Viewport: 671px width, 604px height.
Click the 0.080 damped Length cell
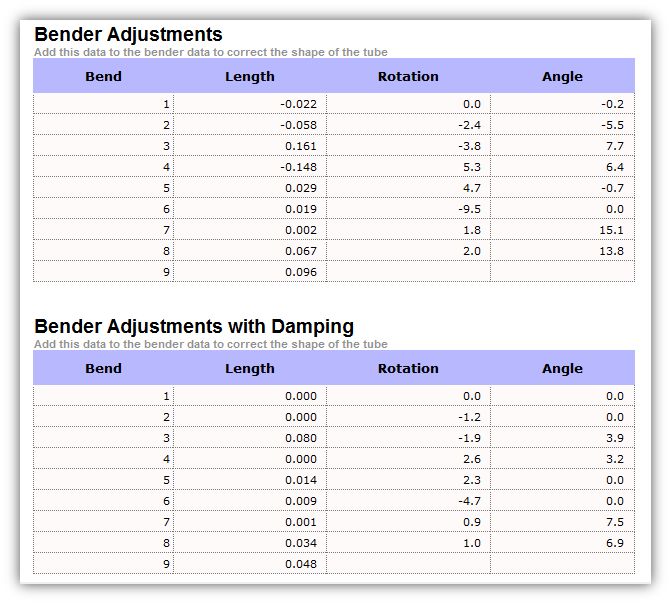coord(300,438)
